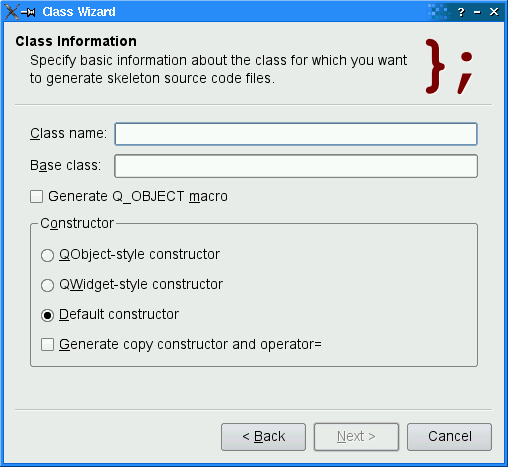The width and height of the screenshot is (508, 467).
Task: Close the Class Wizard with the X icon
Action: click(x=494, y=12)
